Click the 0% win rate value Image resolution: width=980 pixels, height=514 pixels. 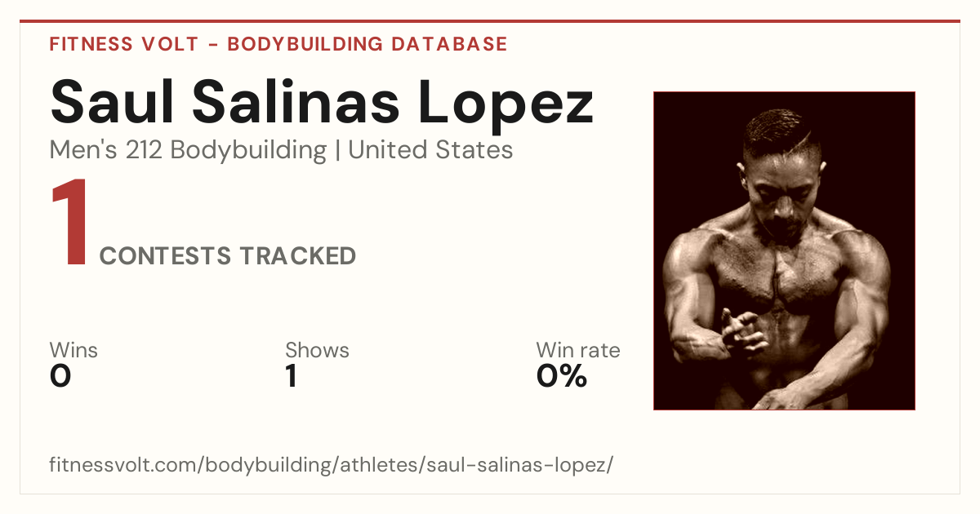click(x=562, y=376)
